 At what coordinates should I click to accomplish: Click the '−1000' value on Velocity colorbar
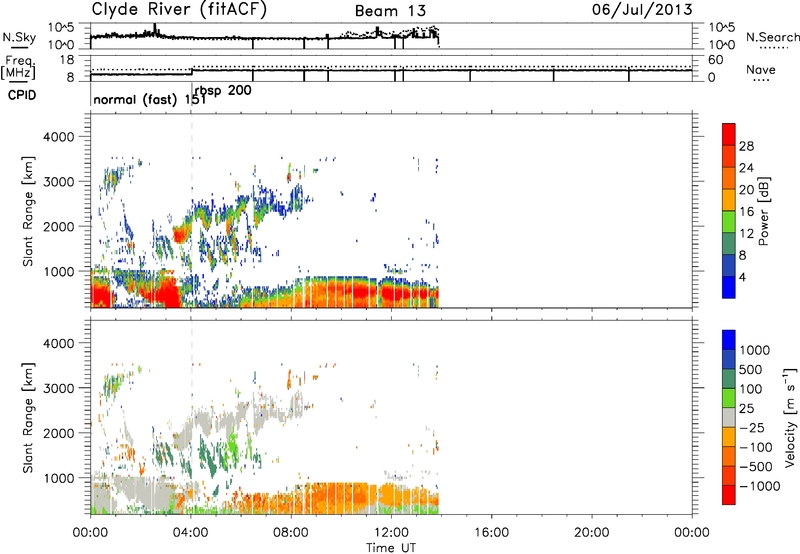760,486
